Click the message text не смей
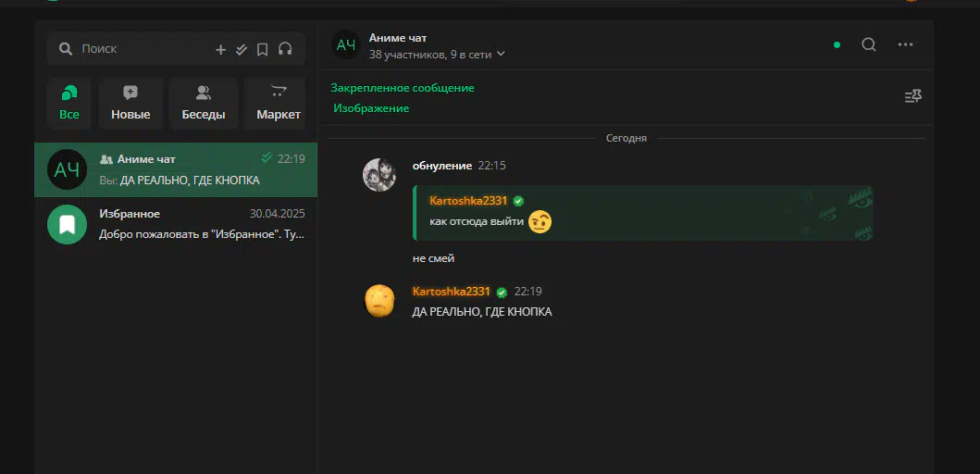The image size is (980, 474). (433, 258)
